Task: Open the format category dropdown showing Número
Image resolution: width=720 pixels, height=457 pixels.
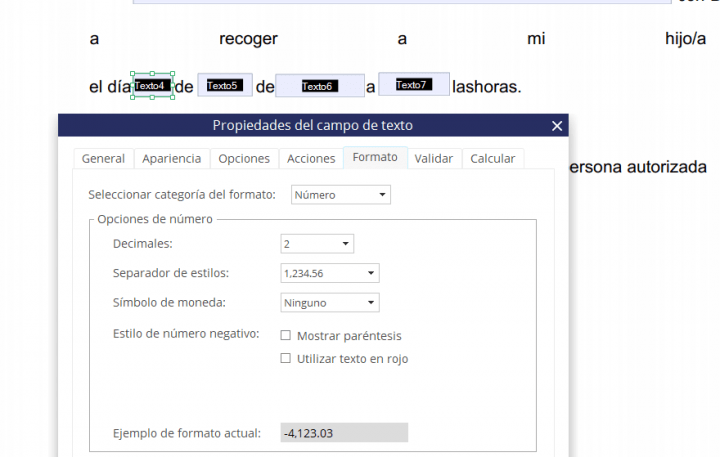Action: tap(341, 195)
